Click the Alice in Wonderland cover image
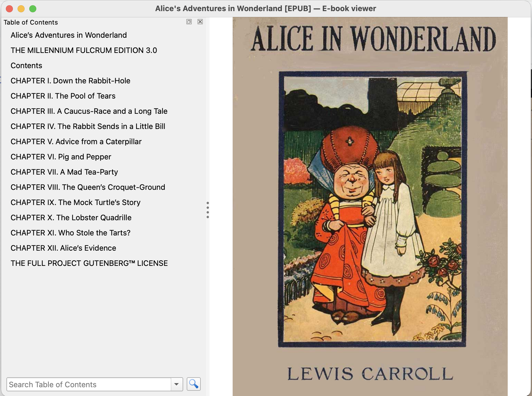Screen dimensions: 532x396 pos(370,206)
